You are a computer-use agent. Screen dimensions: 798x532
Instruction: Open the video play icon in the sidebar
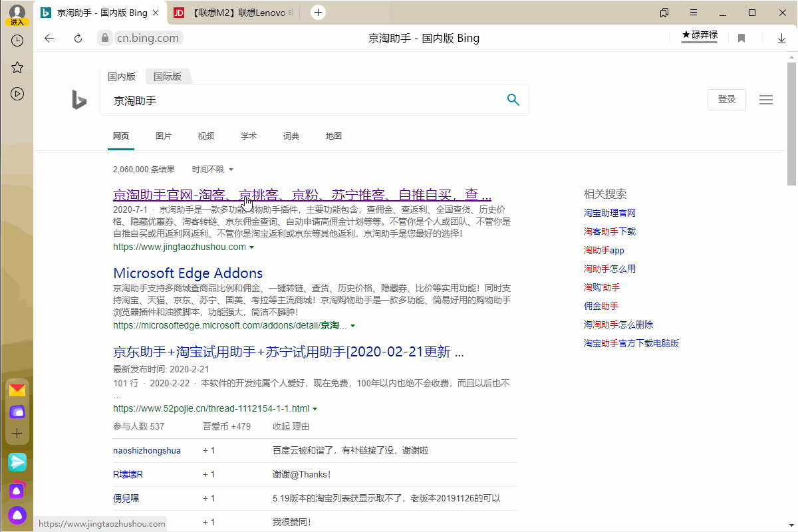[17, 94]
